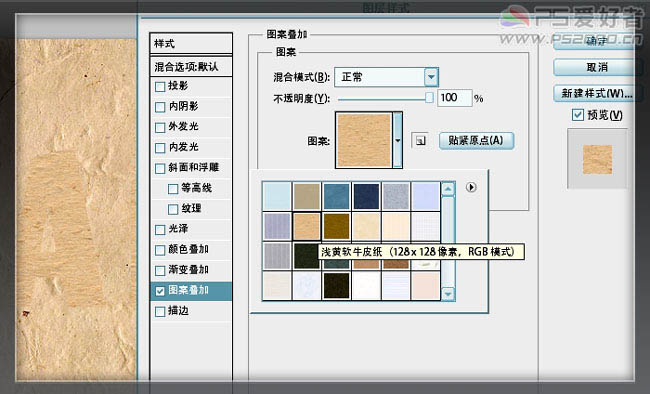The image size is (650, 394).
Task: Toggle the 预览 preview checkbox
Action: click(x=577, y=115)
